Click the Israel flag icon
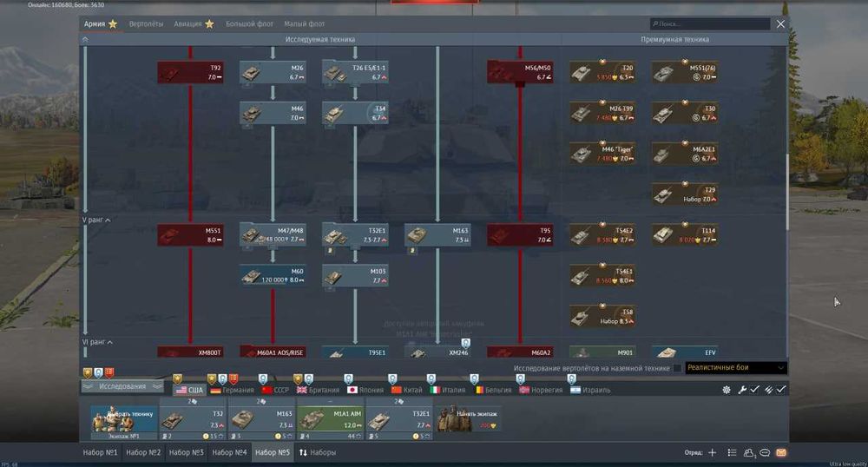The image size is (868, 467). pyautogui.click(x=575, y=390)
